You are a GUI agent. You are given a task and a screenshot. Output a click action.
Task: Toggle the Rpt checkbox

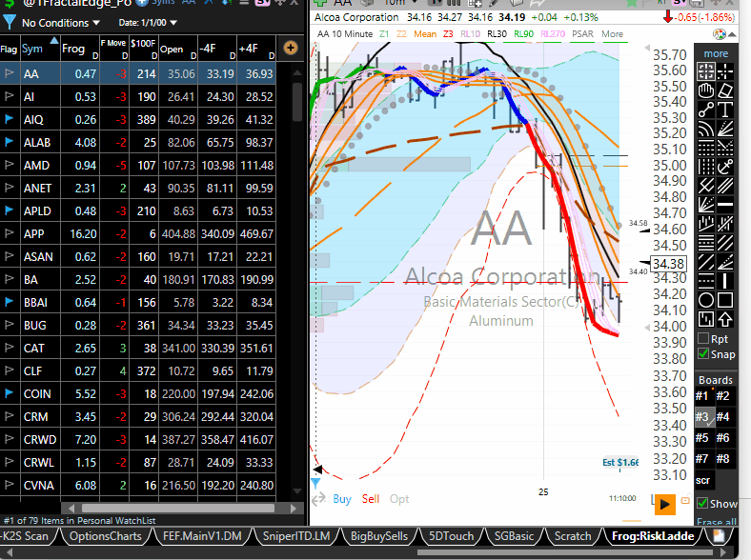[703, 339]
